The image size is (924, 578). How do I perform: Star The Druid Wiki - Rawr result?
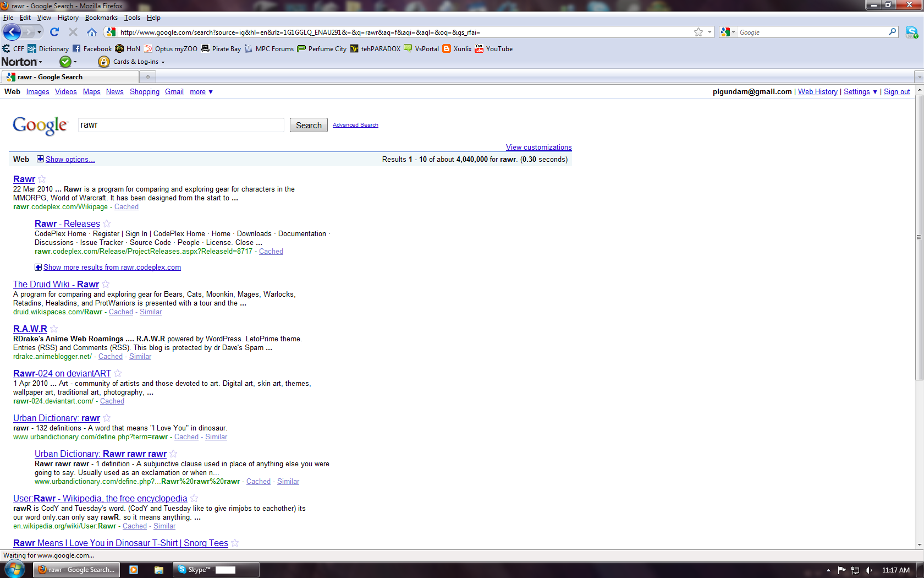(106, 284)
